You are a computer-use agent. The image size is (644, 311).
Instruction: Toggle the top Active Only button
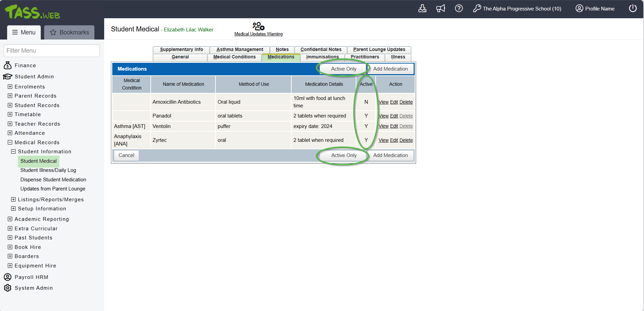343,69
